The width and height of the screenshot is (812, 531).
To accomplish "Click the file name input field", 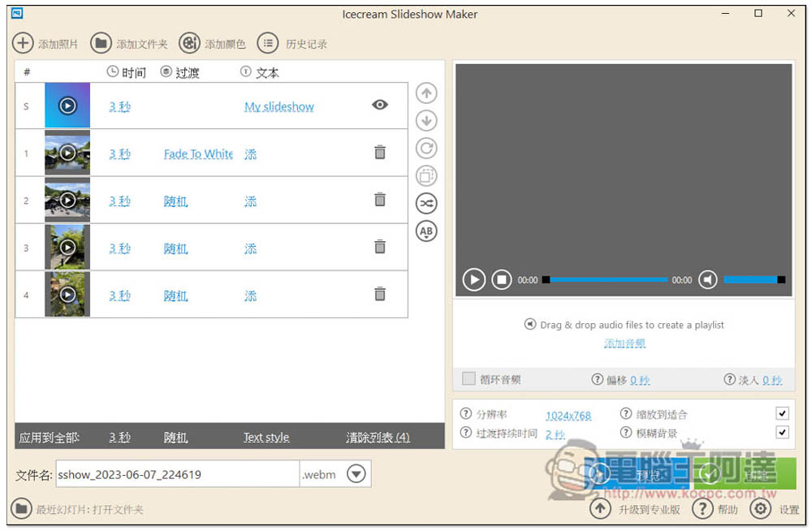I will point(176,474).
